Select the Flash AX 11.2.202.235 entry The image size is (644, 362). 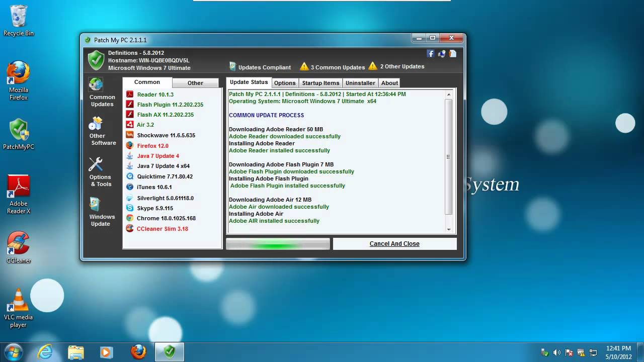point(166,115)
